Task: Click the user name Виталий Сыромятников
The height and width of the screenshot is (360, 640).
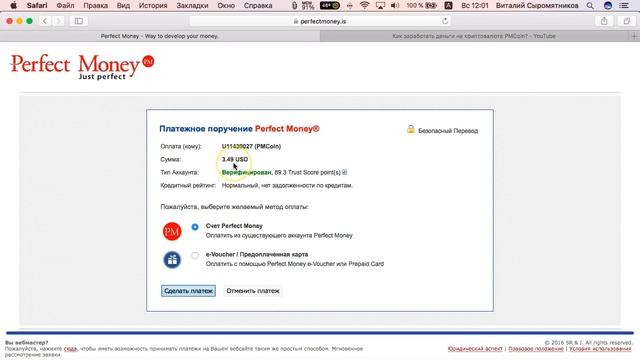Action: coord(537,6)
